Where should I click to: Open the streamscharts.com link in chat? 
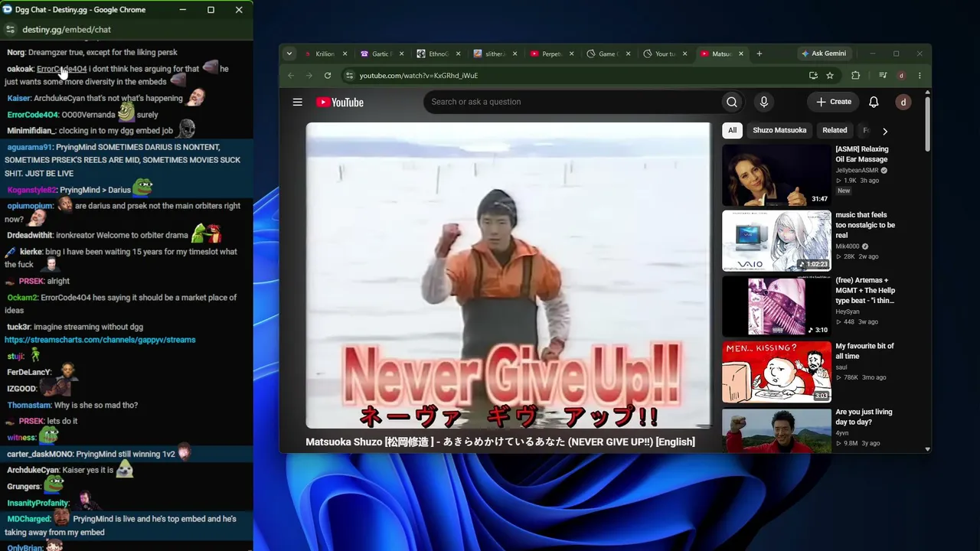(x=100, y=340)
